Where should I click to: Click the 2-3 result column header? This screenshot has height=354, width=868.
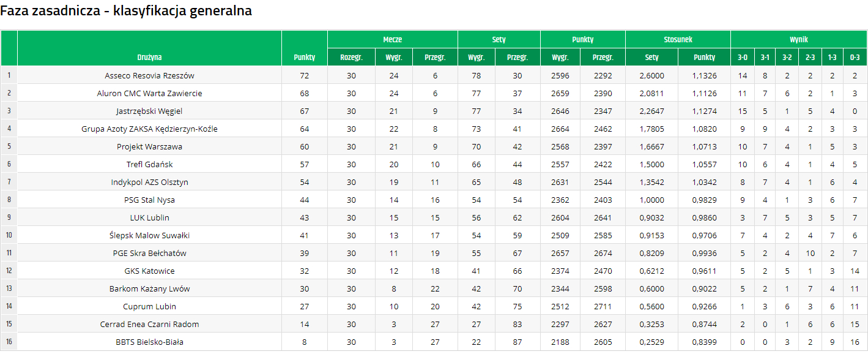coord(810,57)
